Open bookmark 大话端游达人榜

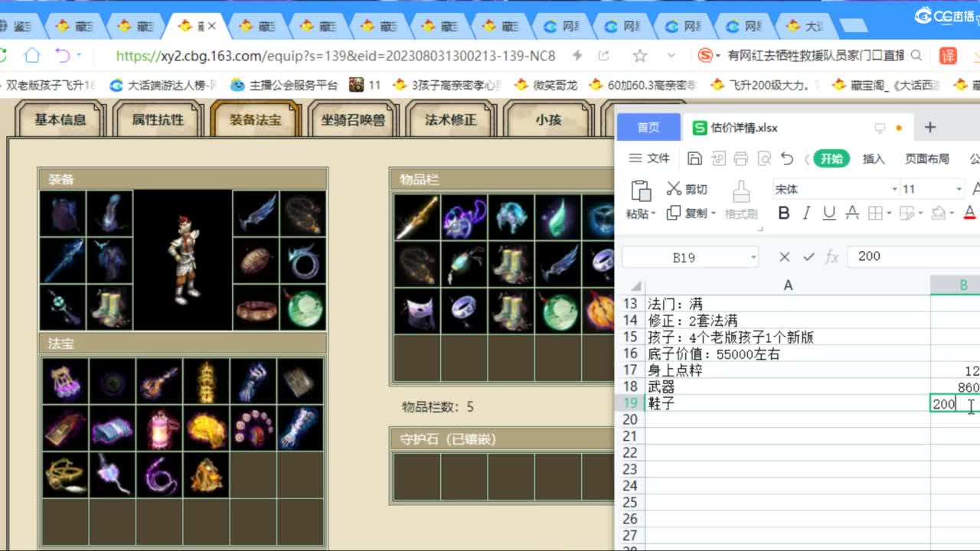[x=165, y=85]
